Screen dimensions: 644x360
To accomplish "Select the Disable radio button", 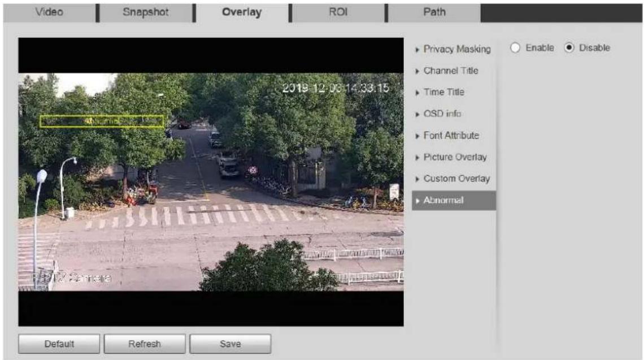I will point(569,47).
